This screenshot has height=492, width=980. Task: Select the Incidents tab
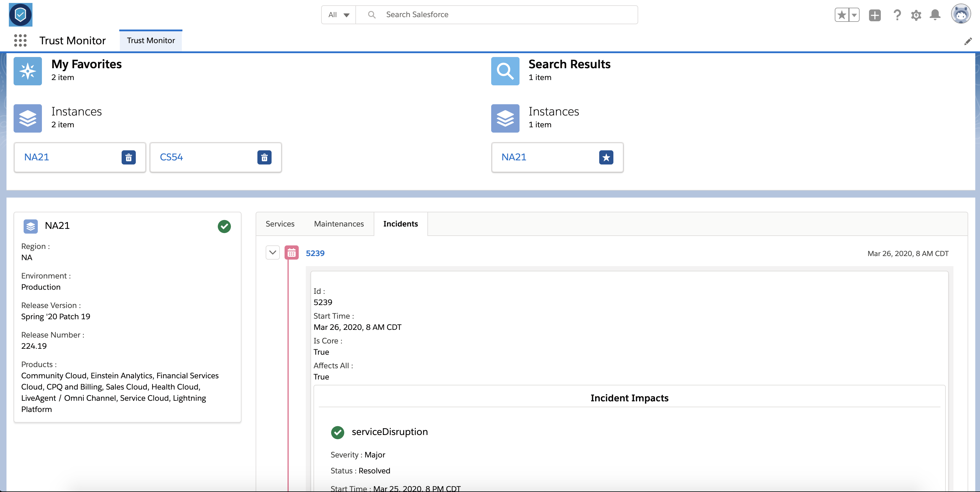point(401,224)
